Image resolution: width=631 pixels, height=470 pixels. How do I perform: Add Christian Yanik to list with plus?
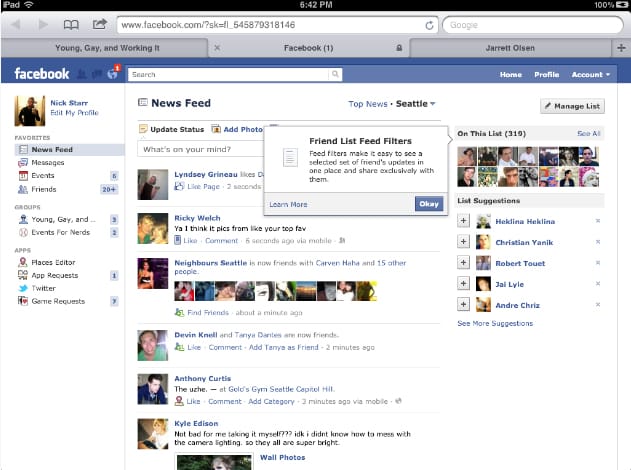coord(463,241)
